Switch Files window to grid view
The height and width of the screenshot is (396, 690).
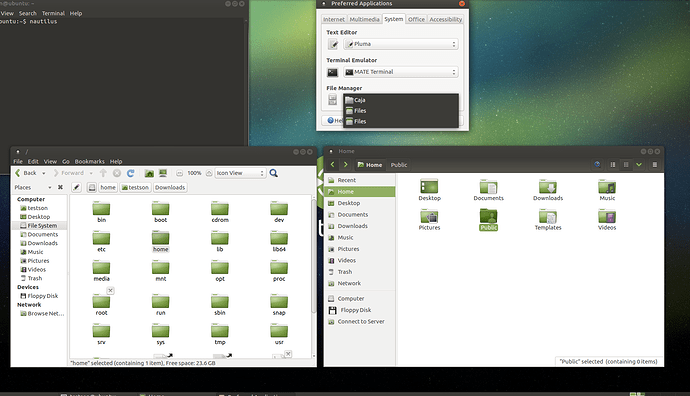click(x=626, y=165)
